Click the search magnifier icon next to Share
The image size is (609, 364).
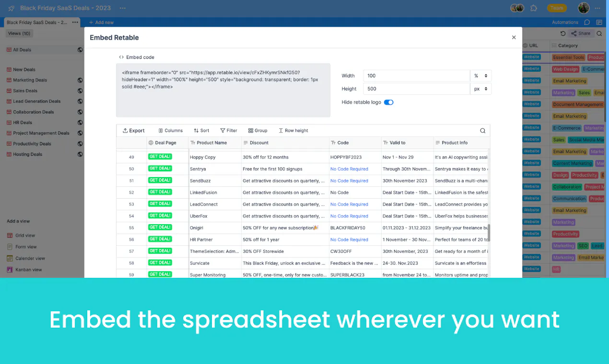(x=599, y=34)
